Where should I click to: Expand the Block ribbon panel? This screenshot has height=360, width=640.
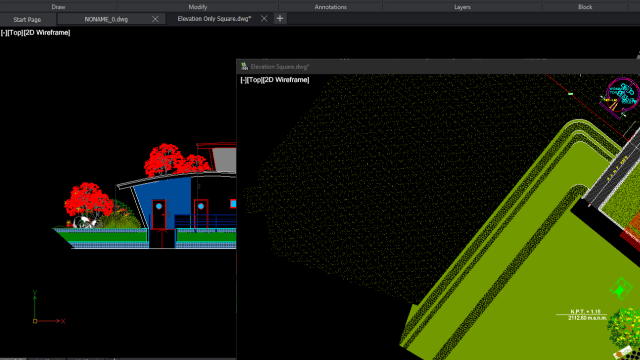coord(584,7)
